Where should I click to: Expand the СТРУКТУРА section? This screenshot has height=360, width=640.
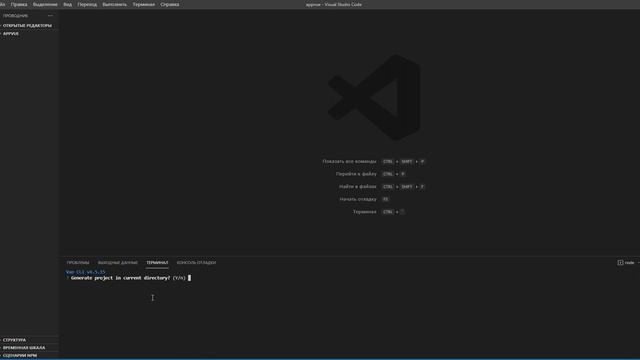coord(14,340)
